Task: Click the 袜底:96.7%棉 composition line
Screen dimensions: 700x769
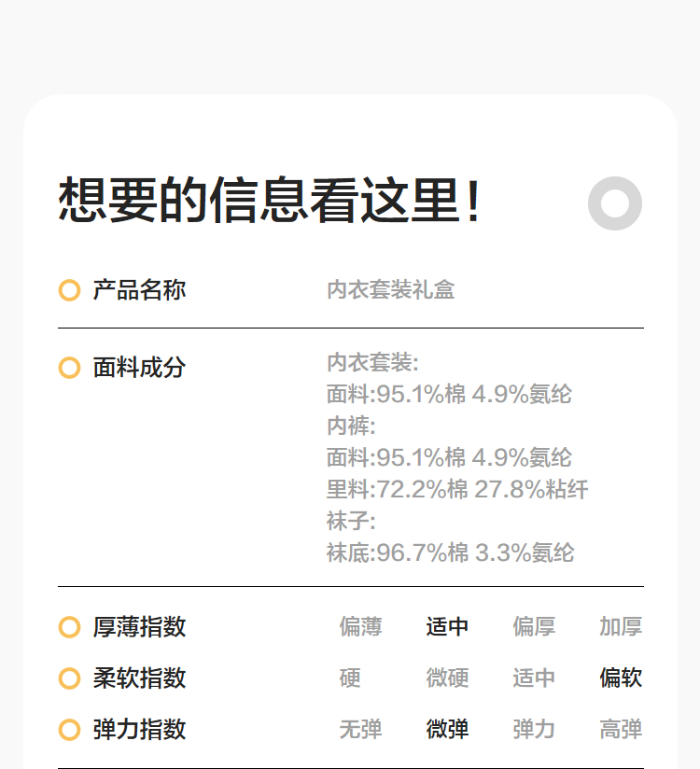Action: (450, 553)
